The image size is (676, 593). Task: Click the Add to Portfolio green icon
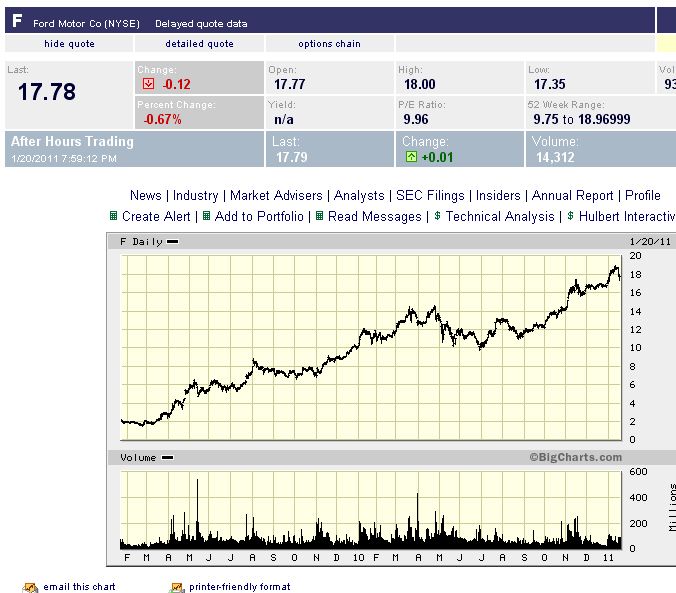coord(207,215)
